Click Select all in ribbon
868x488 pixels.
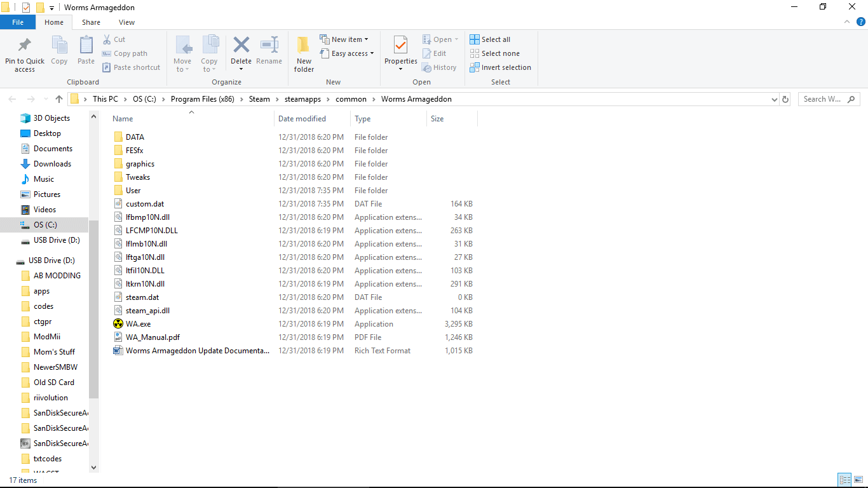click(490, 39)
